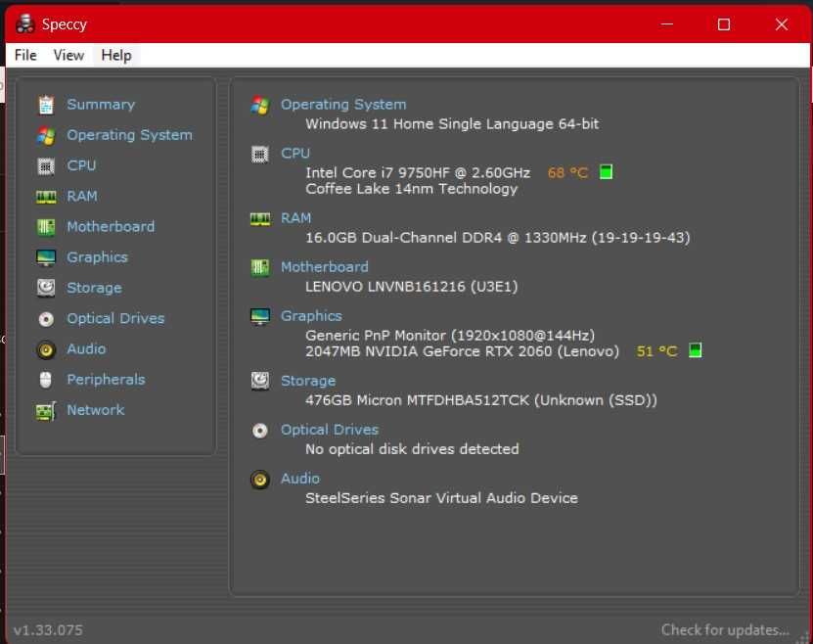Open Audio section in sidebar
Viewport: 813px width, 644px height.
(x=86, y=349)
